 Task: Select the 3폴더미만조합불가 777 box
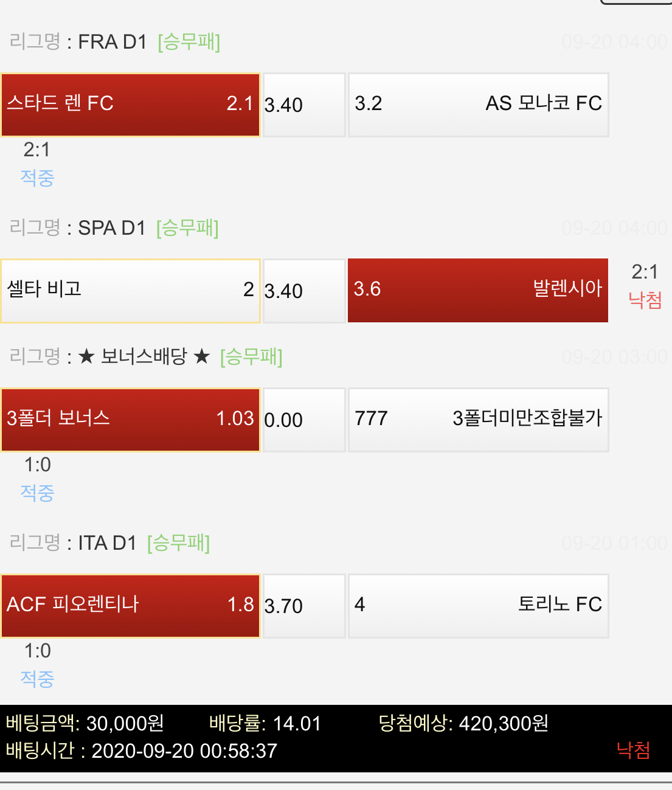pos(478,420)
